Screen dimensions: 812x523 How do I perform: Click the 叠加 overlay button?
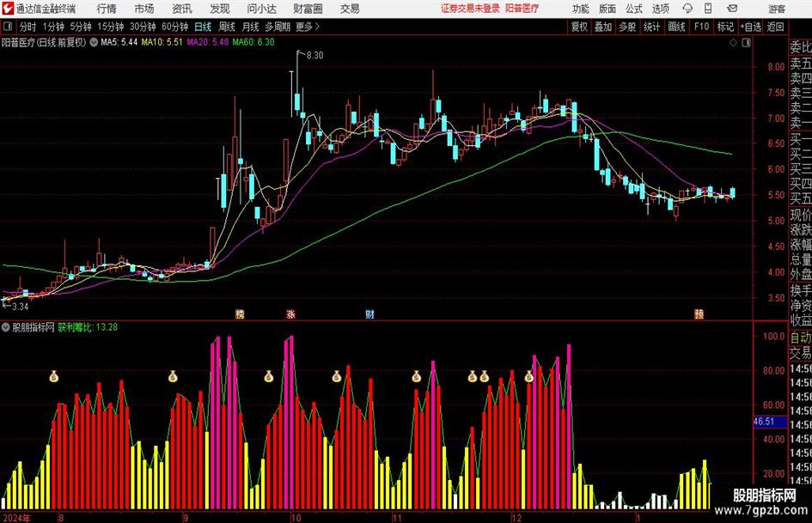(603, 27)
